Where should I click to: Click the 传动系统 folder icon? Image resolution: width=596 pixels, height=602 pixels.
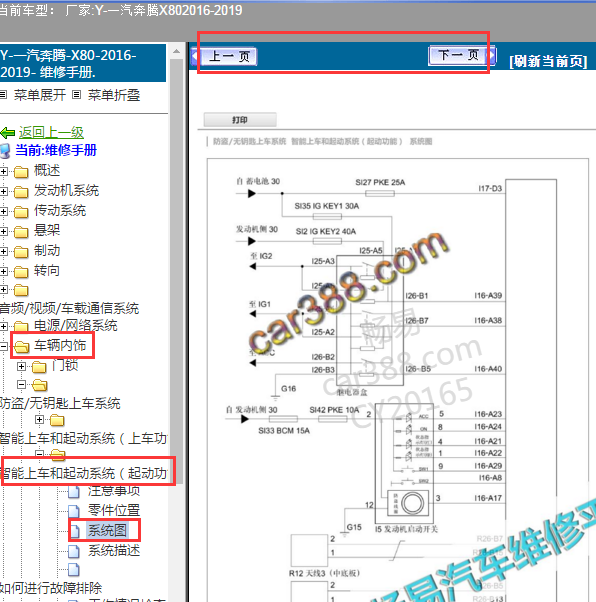(21, 212)
